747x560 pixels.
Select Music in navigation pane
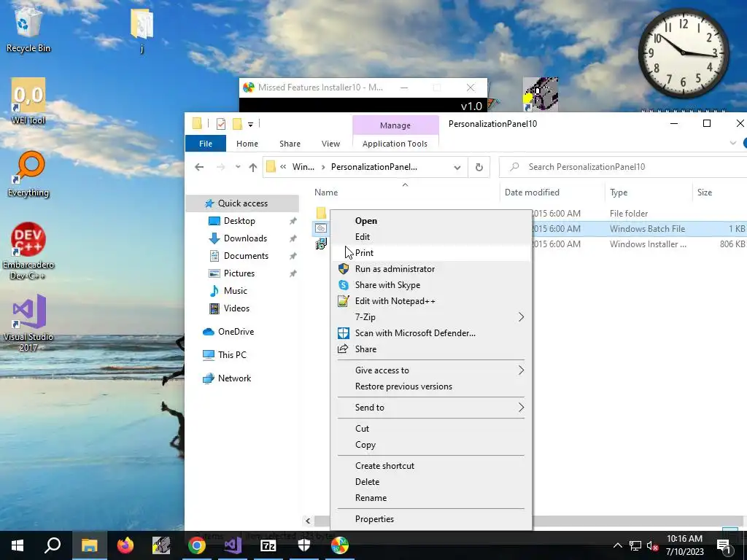pos(236,290)
